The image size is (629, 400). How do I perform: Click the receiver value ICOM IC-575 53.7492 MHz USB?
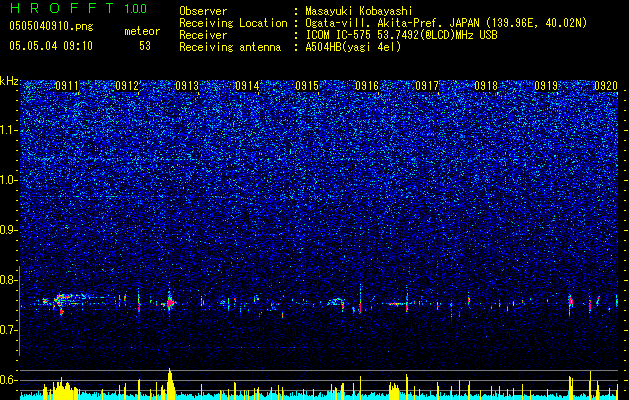401,35
